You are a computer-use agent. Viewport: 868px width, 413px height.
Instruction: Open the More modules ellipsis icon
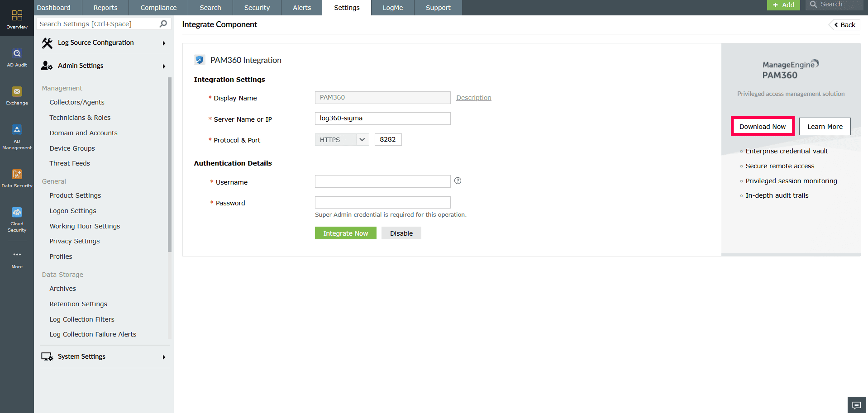point(17,254)
